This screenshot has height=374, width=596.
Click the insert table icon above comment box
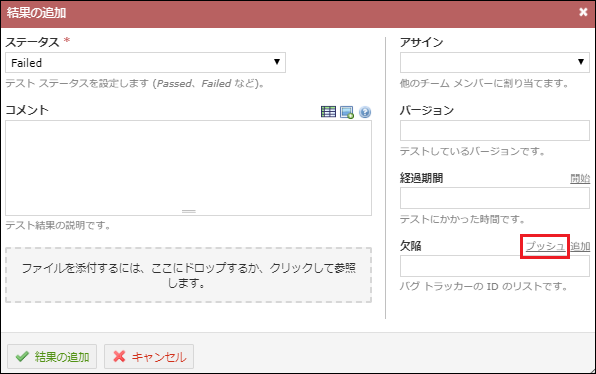328,112
